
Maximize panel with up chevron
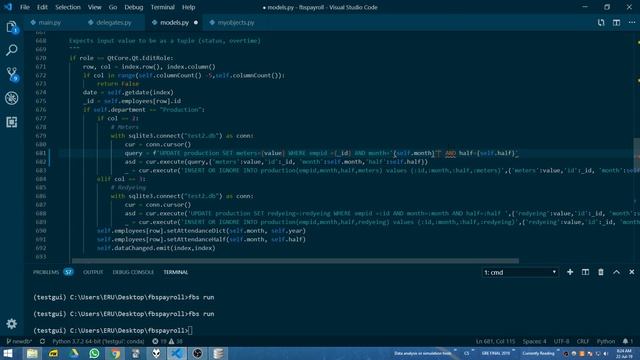(616, 272)
